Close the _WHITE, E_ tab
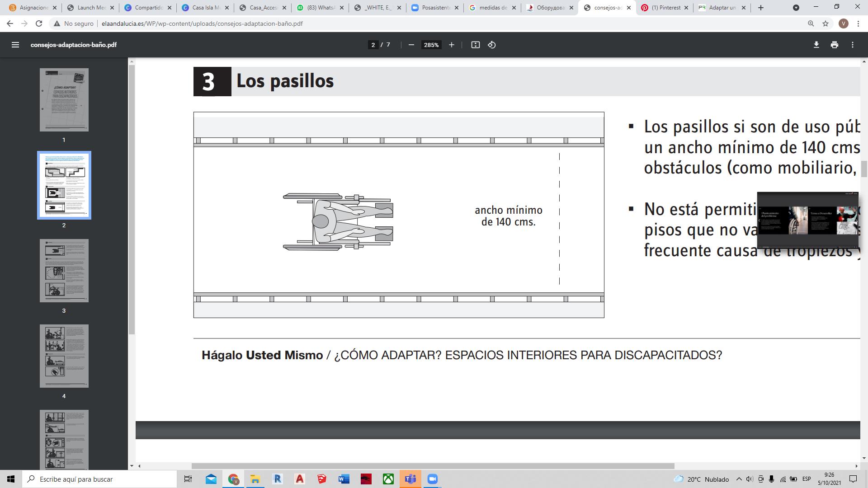The image size is (868, 488). [399, 8]
